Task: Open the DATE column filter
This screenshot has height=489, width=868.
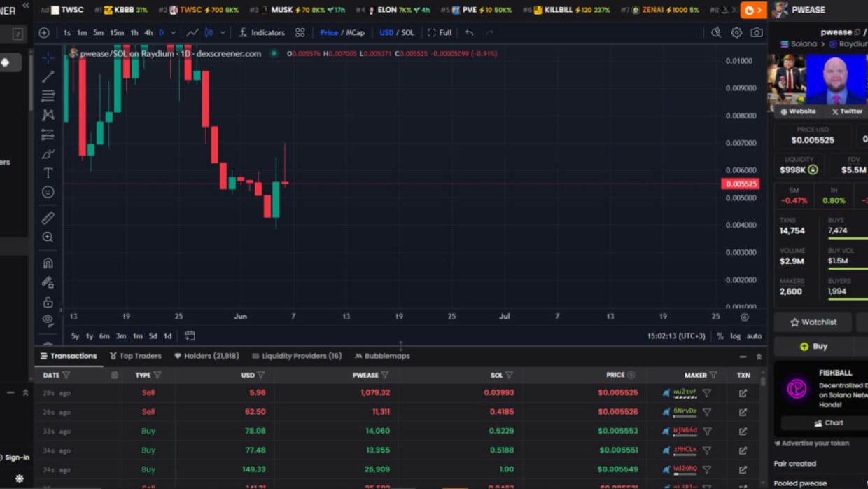Action: tap(66, 376)
